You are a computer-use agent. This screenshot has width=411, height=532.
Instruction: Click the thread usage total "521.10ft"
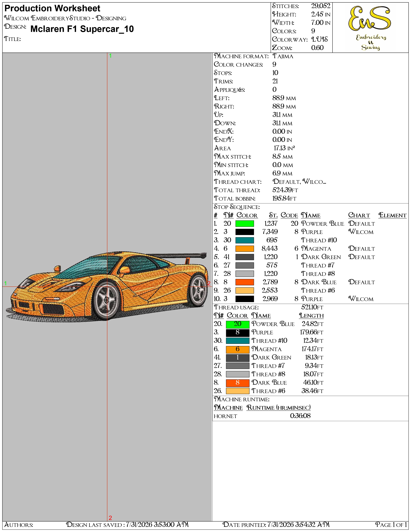pos(312,307)
